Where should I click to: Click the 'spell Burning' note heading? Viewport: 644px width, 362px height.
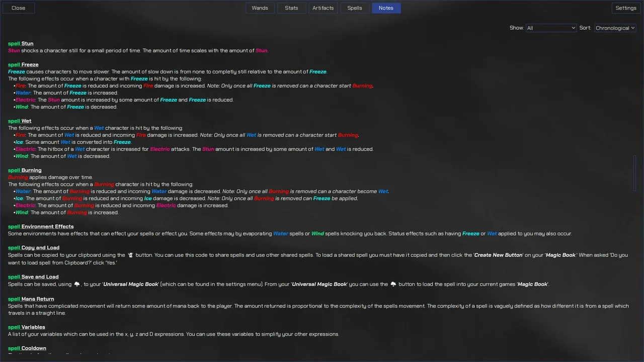click(25, 170)
